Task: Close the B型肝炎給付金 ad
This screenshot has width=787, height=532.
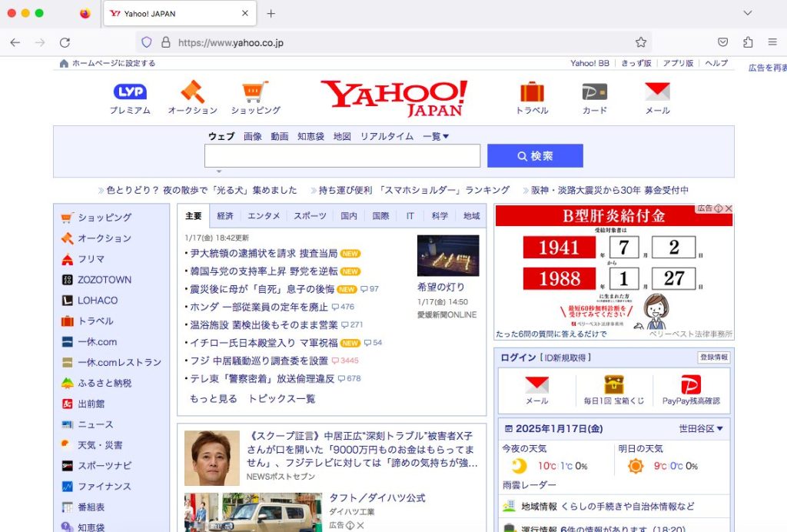Action: (729, 208)
